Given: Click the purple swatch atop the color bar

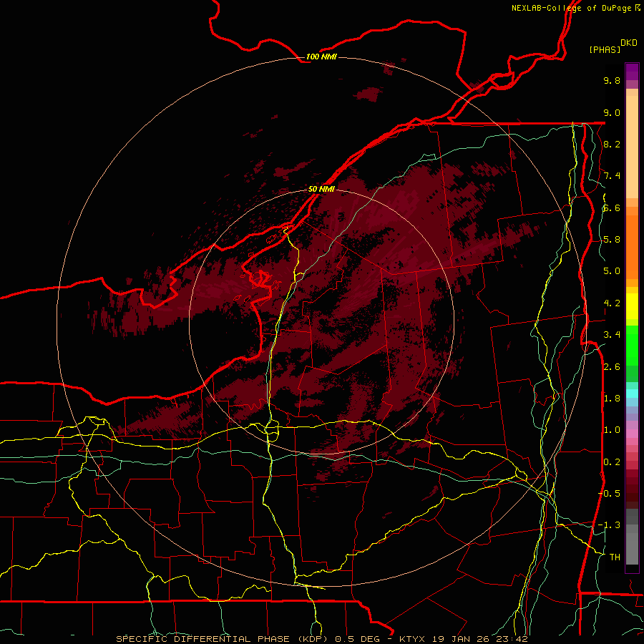Looking at the screenshot, I should pyautogui.click(x=632, y=72).
